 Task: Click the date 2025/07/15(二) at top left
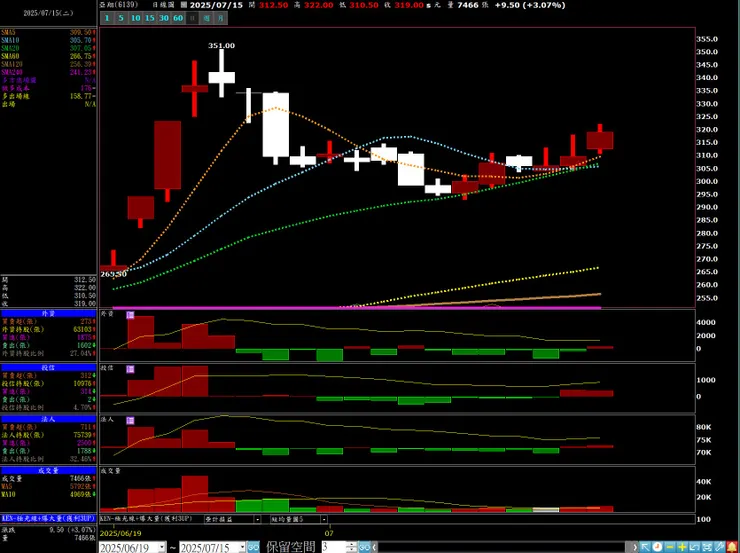coord(49,13)
